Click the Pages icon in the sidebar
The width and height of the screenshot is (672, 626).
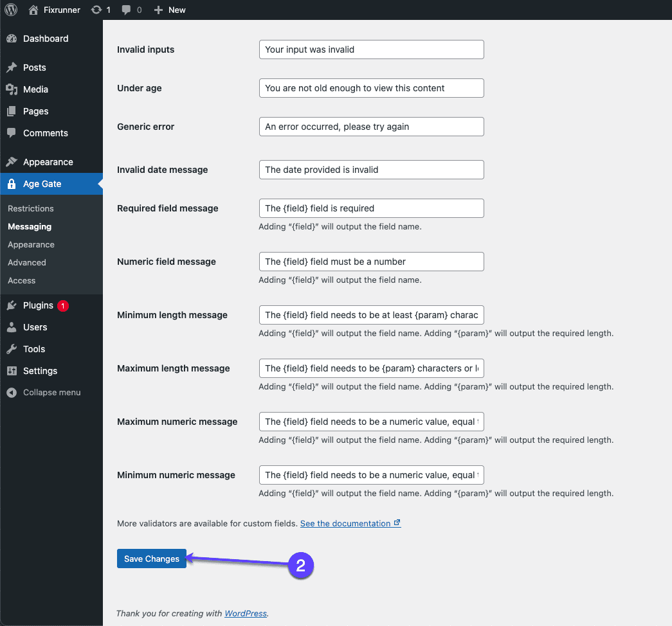click(x=12, y=111)
